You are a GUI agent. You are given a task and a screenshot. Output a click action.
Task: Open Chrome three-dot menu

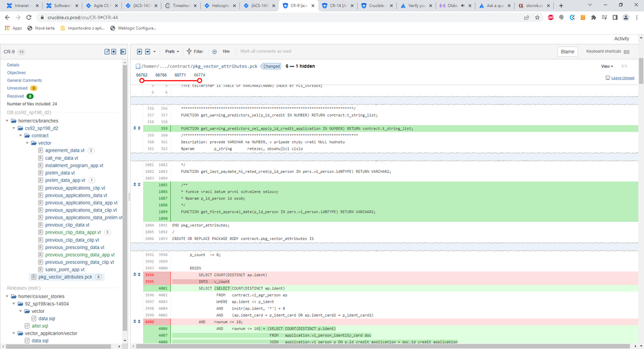pyautogui.click(x=637, y=17)
